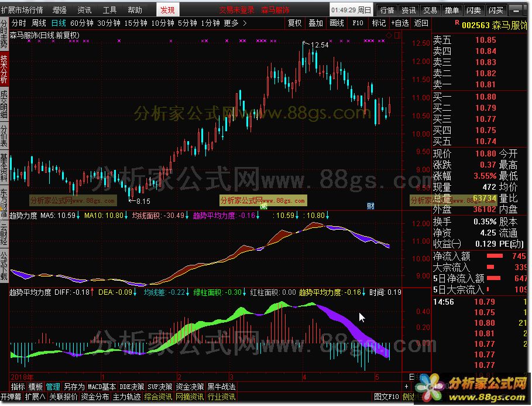Image resolution: width=532 pixels, height=406 pixels.
Task: Click the 模板 bottom tab
Action: [x=35, y=387]
